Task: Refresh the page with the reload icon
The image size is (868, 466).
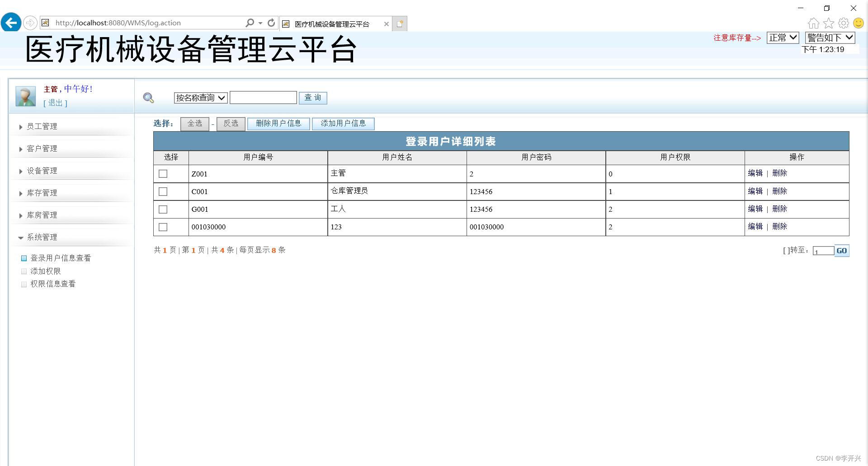Action: [271, 23]
